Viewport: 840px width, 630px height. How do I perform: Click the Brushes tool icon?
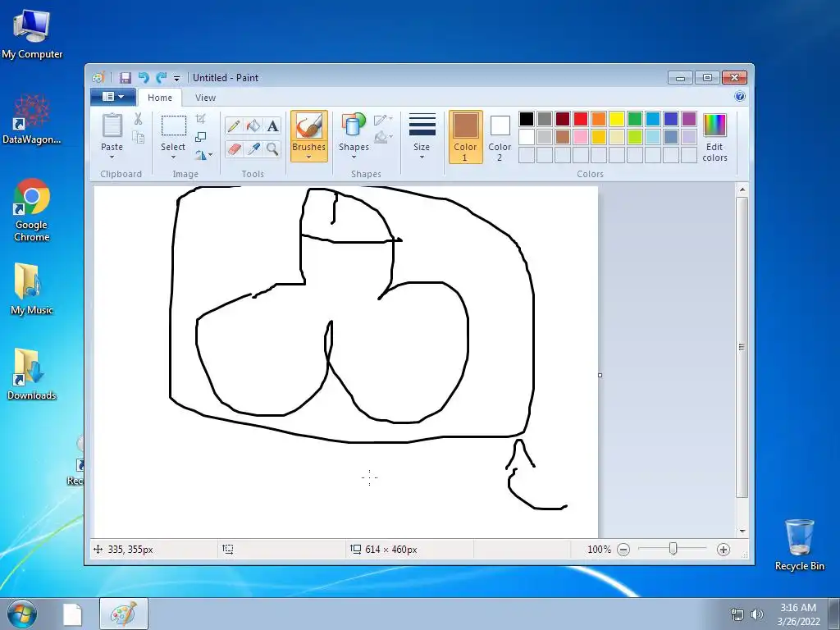point(309,126)
